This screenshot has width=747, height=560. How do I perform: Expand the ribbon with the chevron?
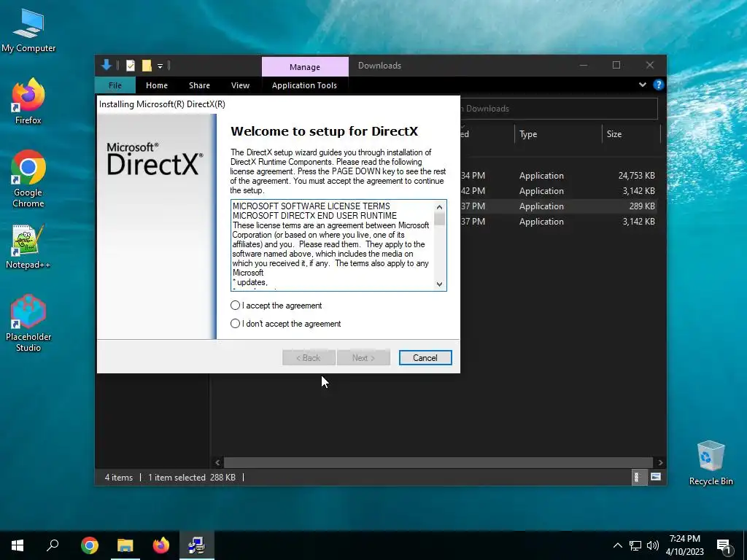coord(642,85)
